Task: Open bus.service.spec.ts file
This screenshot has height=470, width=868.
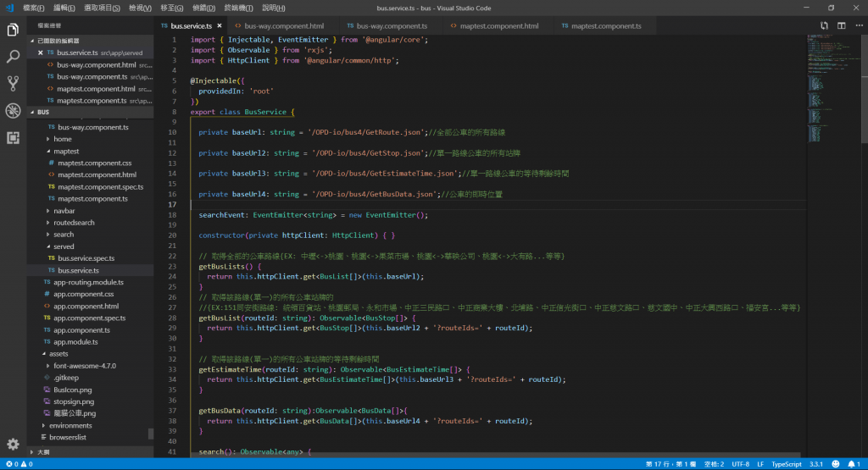Action: (x=86, y=258)
